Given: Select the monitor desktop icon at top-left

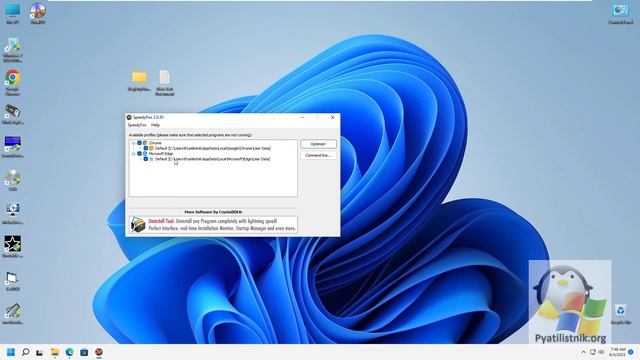Looking at the screenshot, I should [x=13, y=13].
